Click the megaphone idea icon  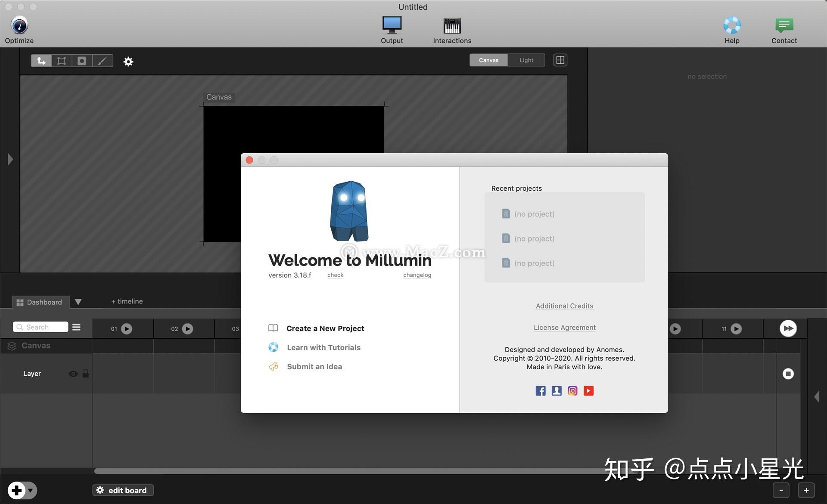point(273,366)
